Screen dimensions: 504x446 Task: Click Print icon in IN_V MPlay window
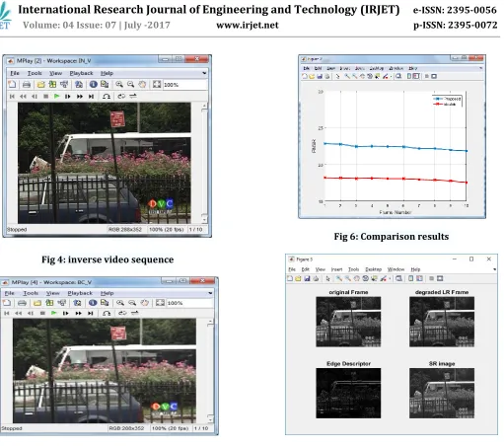click(x=27, y=85)
